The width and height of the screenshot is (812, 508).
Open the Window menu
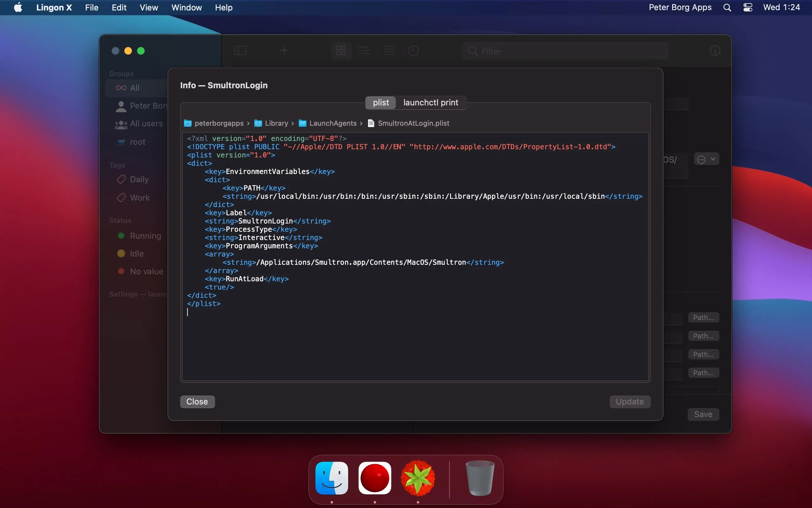coord(187,7)
